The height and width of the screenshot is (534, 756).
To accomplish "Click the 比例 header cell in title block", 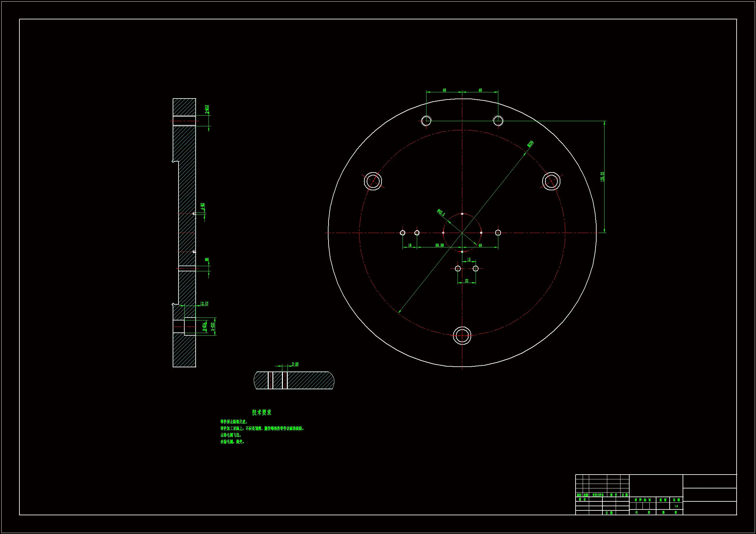I will click(x=676, y=499).
